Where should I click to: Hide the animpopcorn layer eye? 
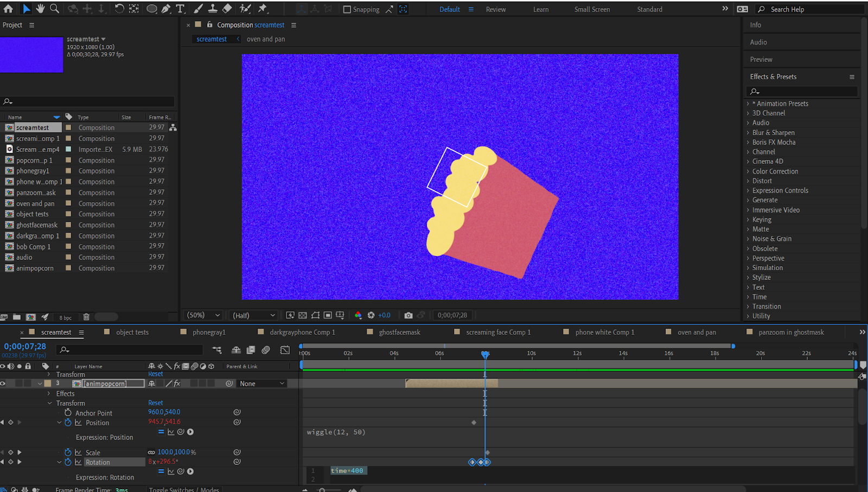coord(3,384)
